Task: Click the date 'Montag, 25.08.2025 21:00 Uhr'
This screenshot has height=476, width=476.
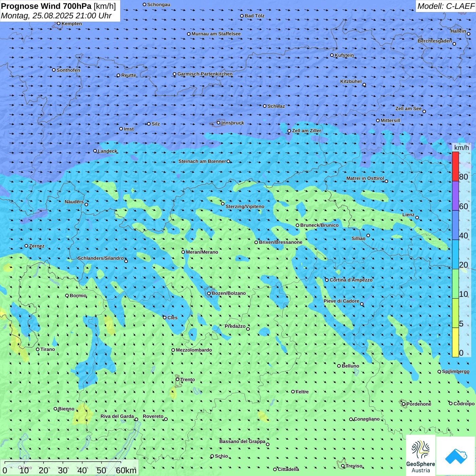Action: click(56, 16)
